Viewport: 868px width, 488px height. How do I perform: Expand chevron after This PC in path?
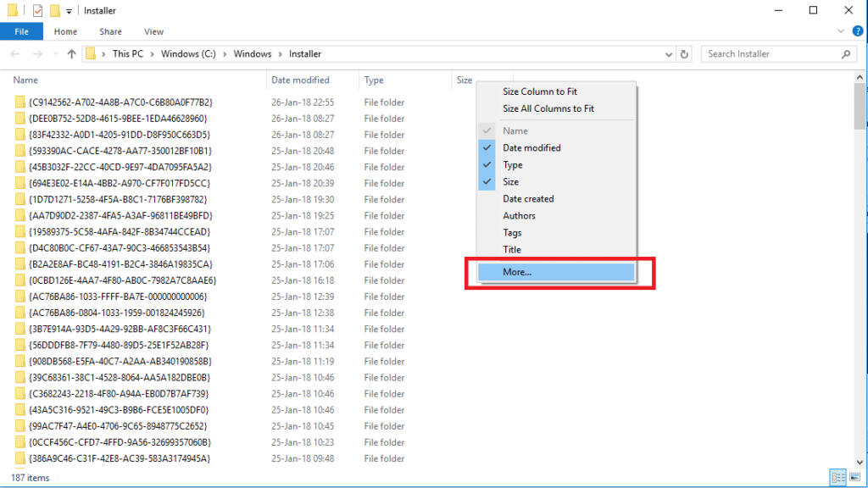(153, 54)
